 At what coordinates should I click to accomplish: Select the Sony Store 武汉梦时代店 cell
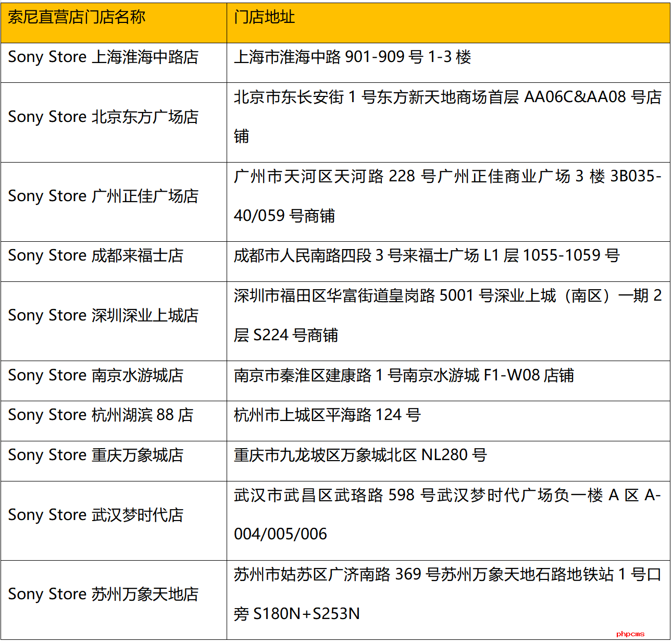(x=114, y=521)
